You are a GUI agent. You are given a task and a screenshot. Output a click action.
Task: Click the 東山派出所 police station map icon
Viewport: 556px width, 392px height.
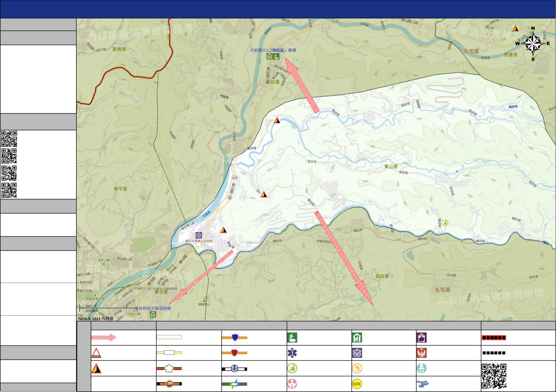(x=199, y=235)
